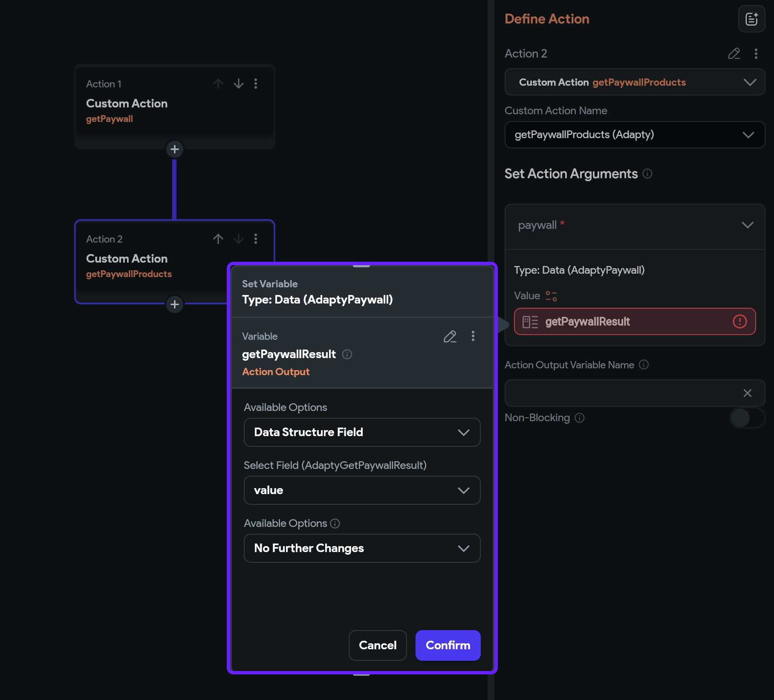This screenshot has width=774, height=700.
Task: Expand the getPaywallProducts (Adapty) name dropdown
Action: 634,135
